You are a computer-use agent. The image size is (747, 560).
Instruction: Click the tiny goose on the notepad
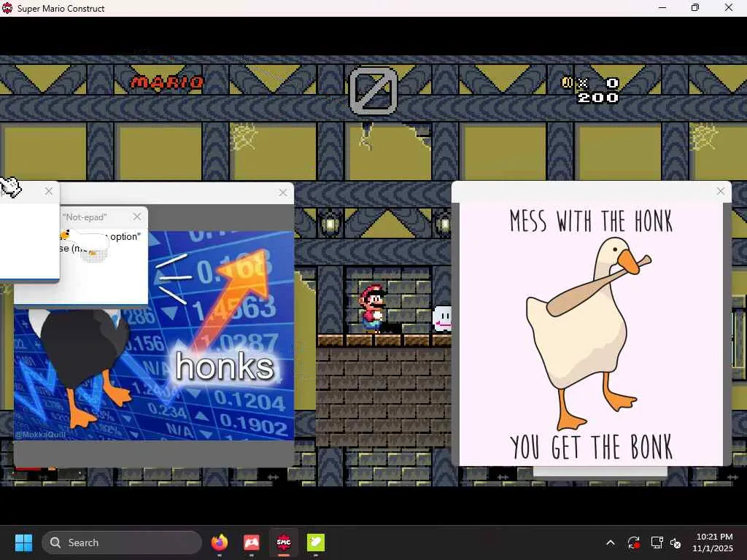point(85,245)
